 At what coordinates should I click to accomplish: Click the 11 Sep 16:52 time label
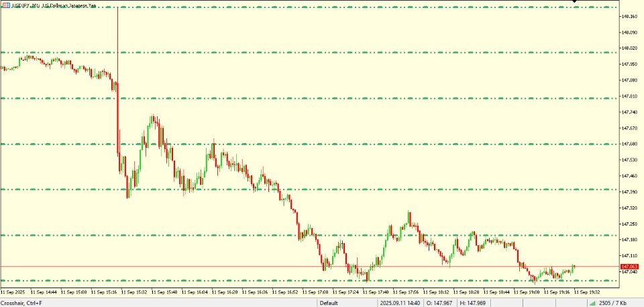click(x=285, y=292)
